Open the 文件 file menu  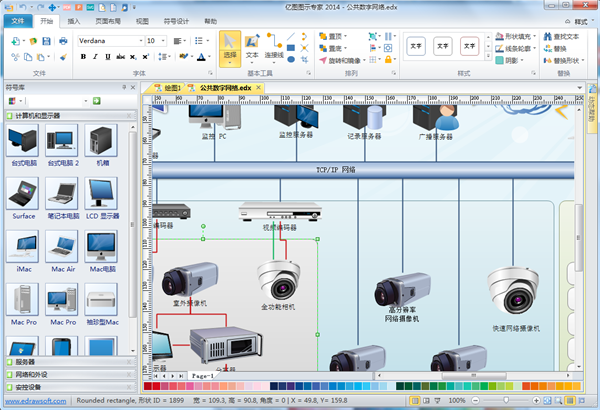tap(18, 19)
